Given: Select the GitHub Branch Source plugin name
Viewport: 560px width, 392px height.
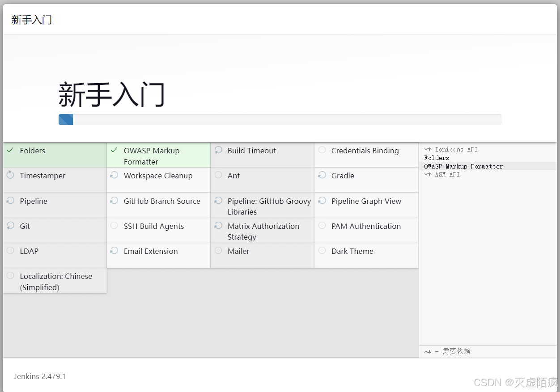Looking at the screenshot, I should pos(162,201).
